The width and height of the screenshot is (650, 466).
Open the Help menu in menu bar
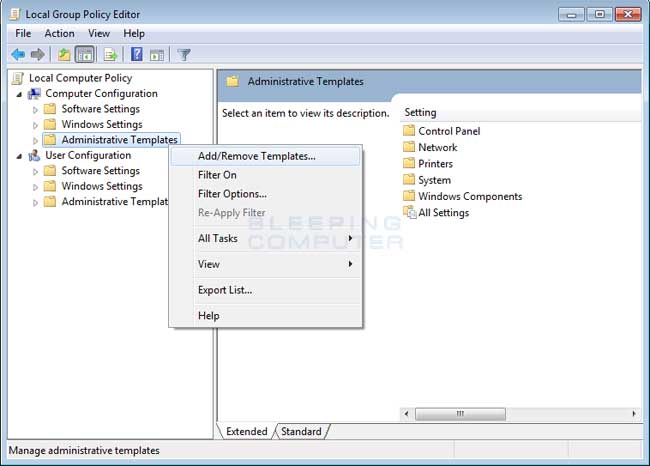pos(134,34)
